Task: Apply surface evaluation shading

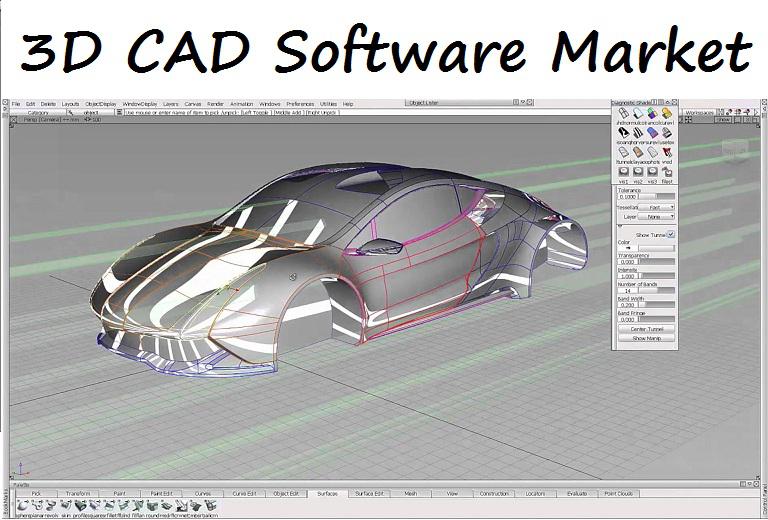Action: (652, 133)
